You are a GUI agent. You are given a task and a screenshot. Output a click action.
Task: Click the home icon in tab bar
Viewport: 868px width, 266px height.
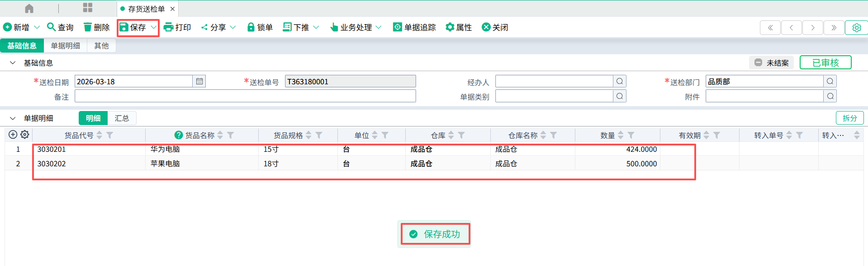[x=29, y=9]
